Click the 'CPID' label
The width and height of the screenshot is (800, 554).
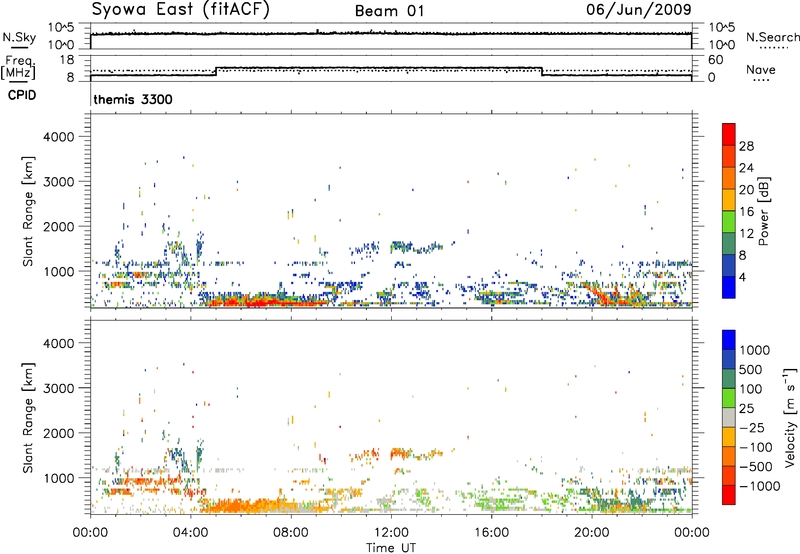pos(22,95)
